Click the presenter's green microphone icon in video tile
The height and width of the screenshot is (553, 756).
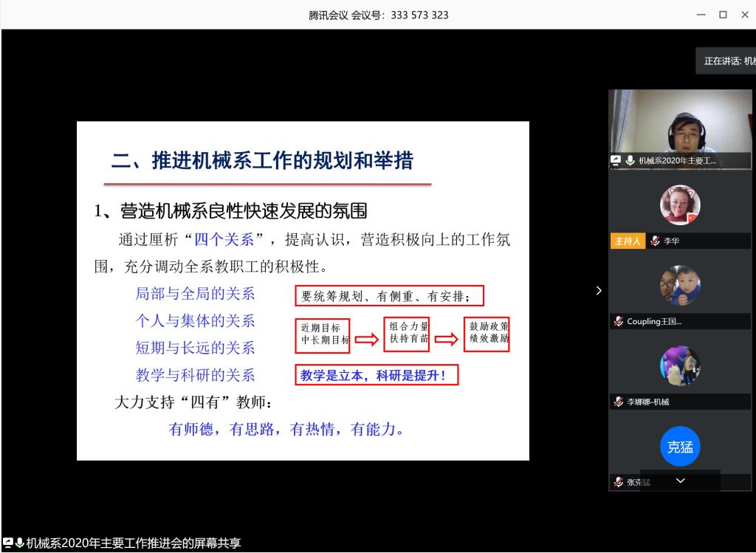(x=630, y=160)
